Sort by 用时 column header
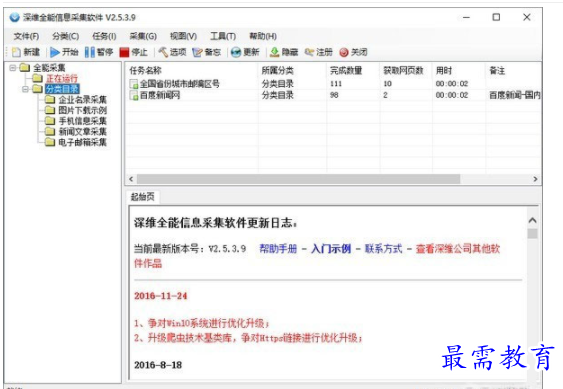 [459, 70]
